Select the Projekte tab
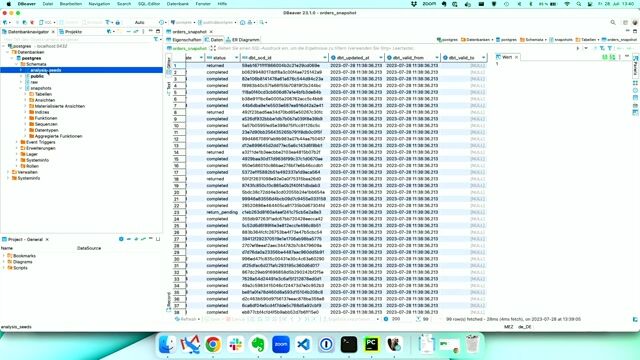640x360 pixels. point(71,31)
